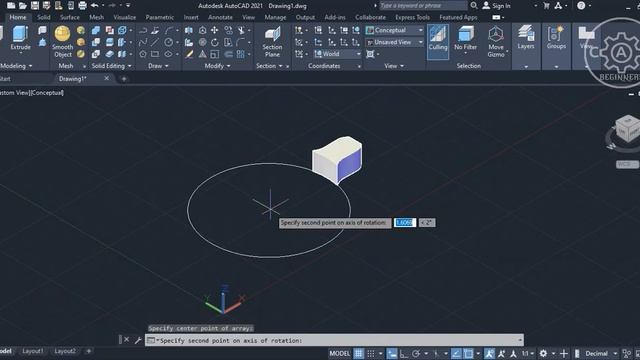Switch to the Solid ribbon tab
640x360 pixels.
[x=44, y=17]
